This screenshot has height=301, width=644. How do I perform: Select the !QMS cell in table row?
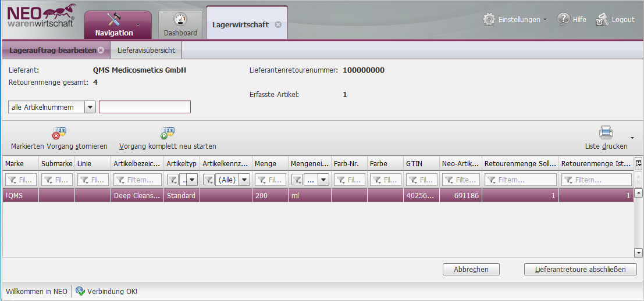(20, 196)
